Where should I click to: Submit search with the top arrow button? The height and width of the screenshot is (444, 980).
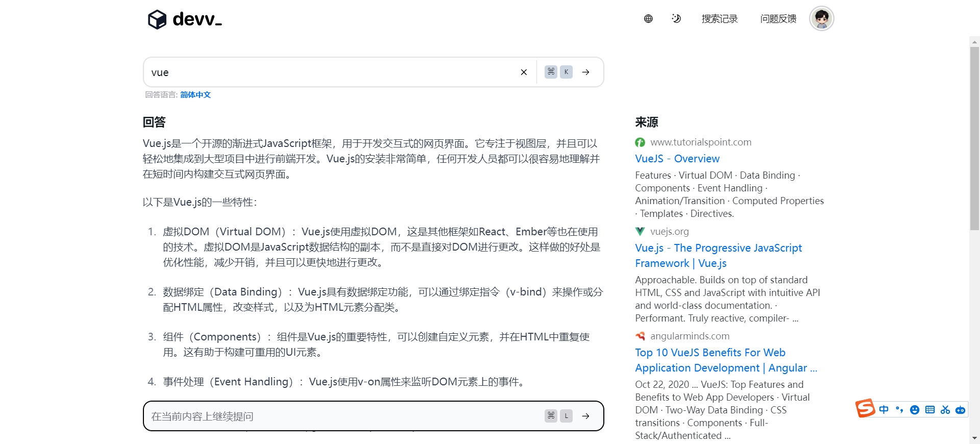[586, 72]
